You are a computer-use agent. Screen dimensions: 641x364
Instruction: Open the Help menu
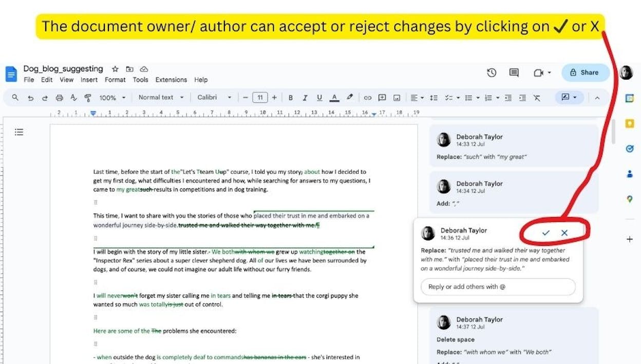pyautogui.click(x=201, y=80)
